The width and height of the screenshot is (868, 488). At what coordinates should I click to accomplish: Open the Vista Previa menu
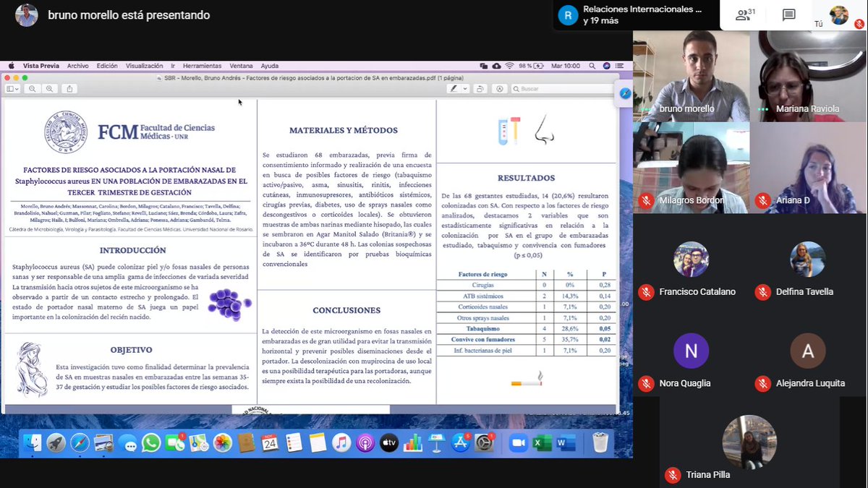tap(41, 66)
